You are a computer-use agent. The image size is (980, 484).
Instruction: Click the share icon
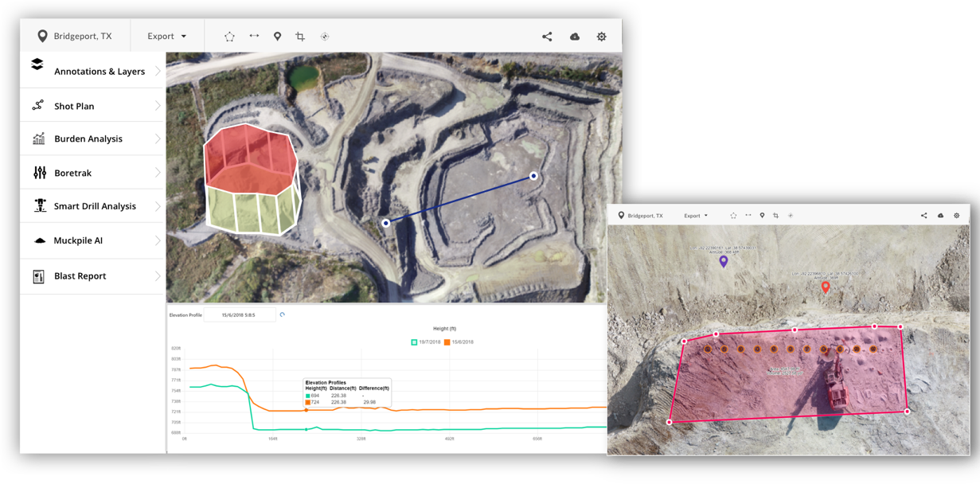pyautogui.click(x=547, y=36)
